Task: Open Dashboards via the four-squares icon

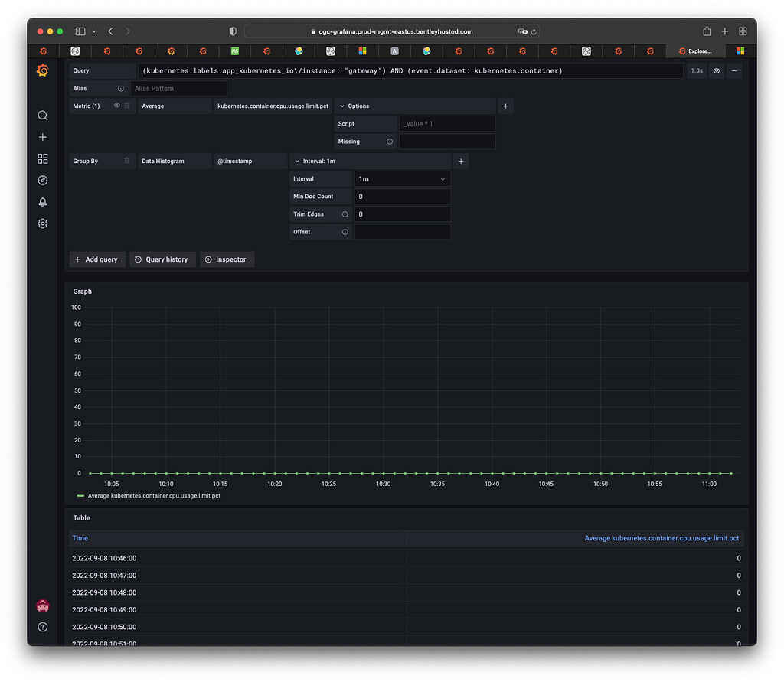Action: click(43, 158)
